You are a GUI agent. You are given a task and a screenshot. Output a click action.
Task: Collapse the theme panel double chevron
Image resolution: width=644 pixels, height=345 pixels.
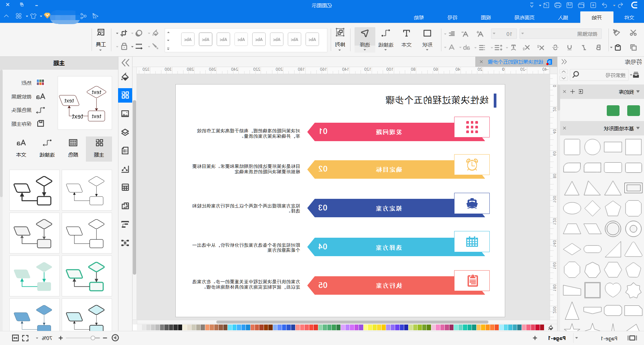pyautogui.click(x=125, y=62)
